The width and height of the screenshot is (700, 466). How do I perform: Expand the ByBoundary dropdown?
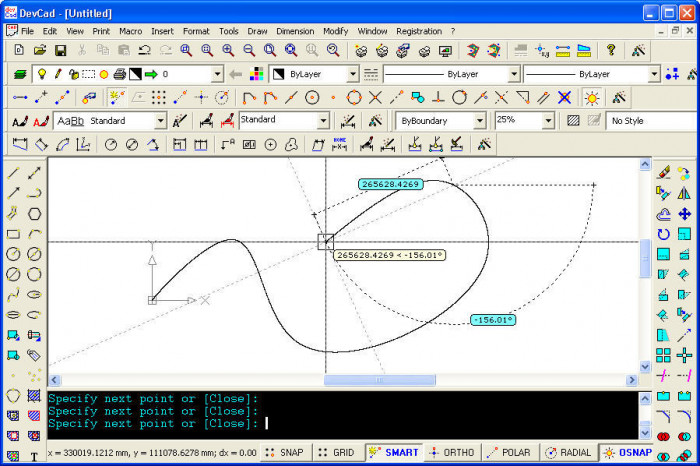click(482, 120)
